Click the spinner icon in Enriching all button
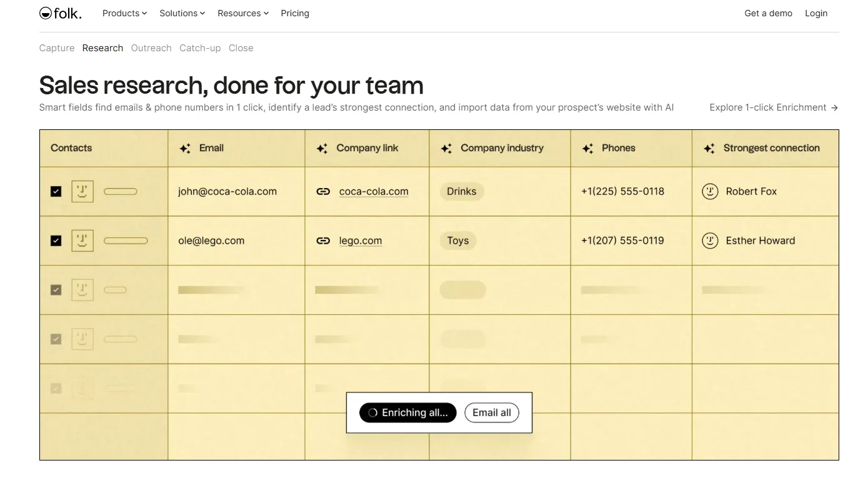This screenshot has height=478, width=868. (x=373, y=412)
